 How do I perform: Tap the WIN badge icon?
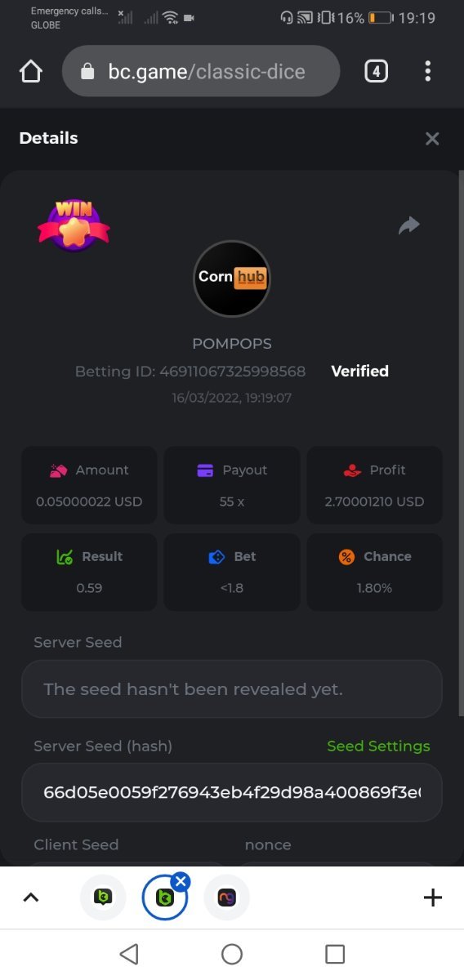point(74,225)
